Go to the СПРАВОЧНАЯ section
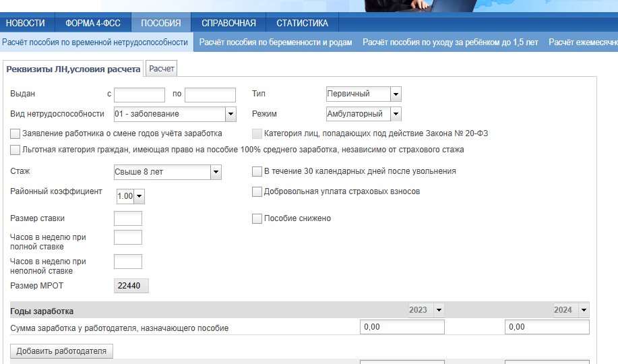Viewport: 618px width, 364px height. pos(228,23)
